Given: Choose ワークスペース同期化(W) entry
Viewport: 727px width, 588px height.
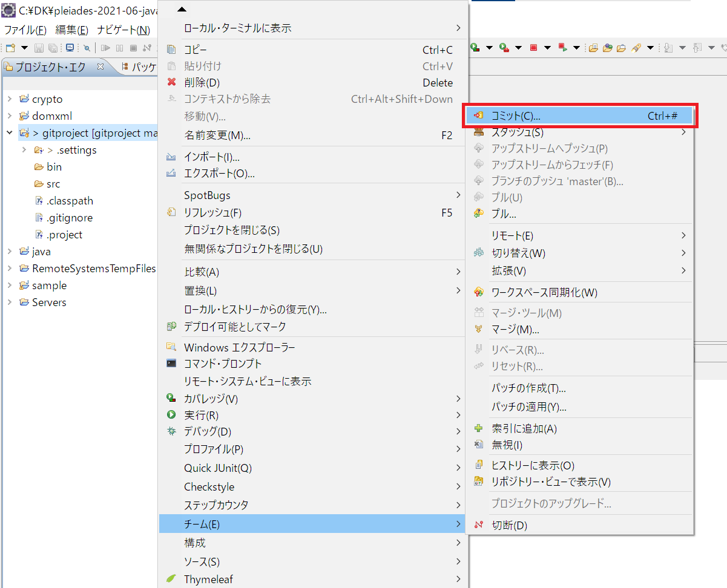Looking at the screenshot, I should coord(580,293).
